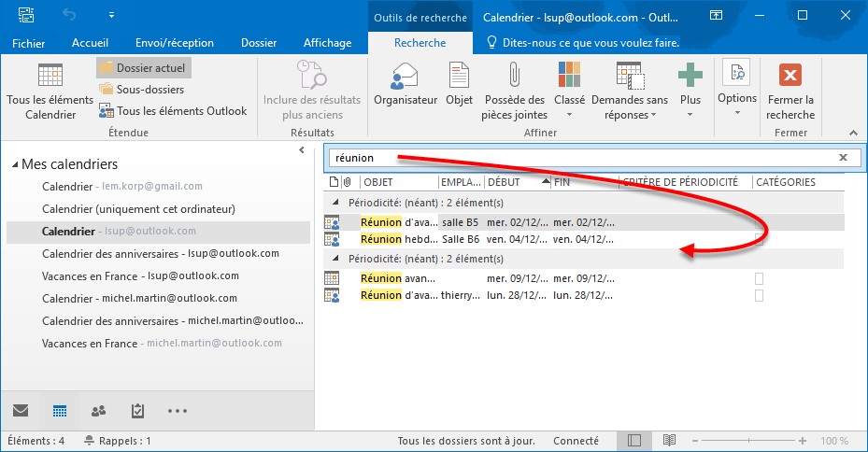This screenshot has height=452, width=868.
Task: Select Dossier actuel search scope
Action: point(144,67)
